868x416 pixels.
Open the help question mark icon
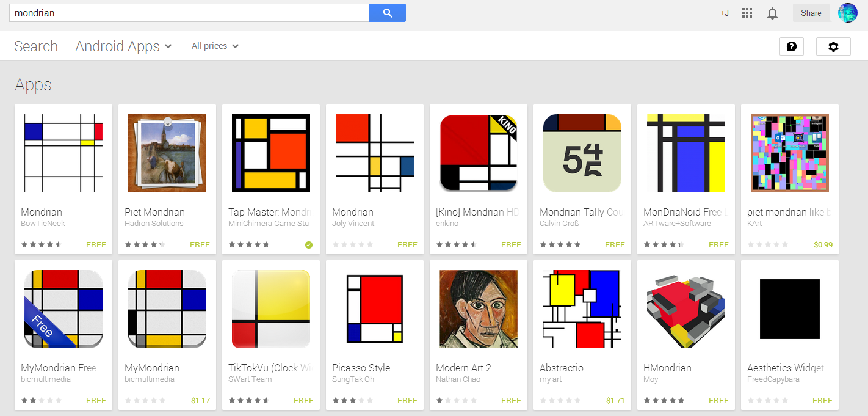click(x=791, y=46)
